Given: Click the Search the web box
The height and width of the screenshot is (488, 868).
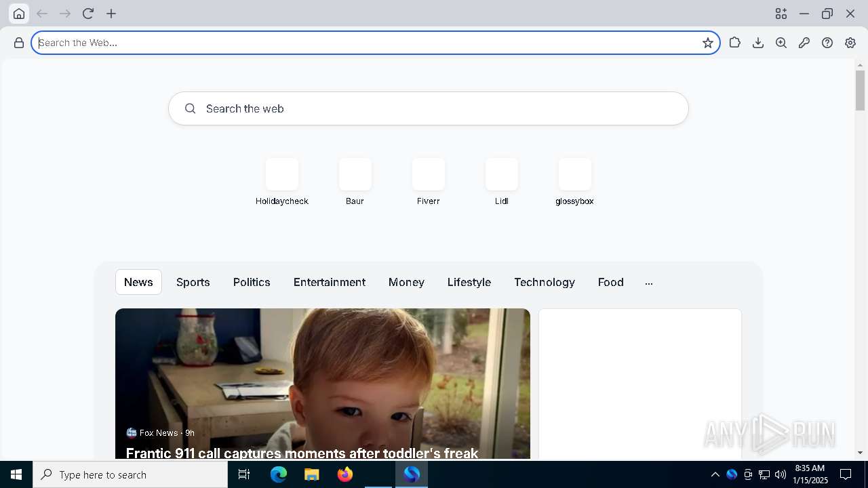Looking at the screenshot, I should pyautogui.click(x=429, y=108).
